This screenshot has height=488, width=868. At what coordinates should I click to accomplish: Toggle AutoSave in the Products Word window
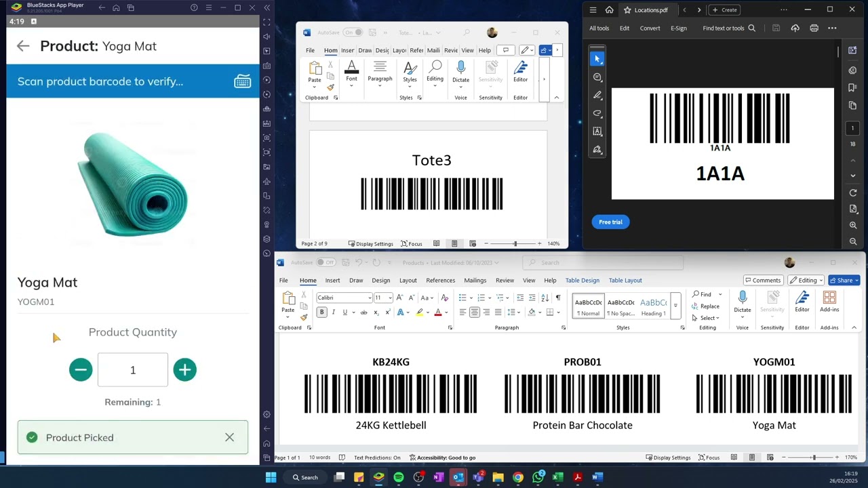pos(327,262)
